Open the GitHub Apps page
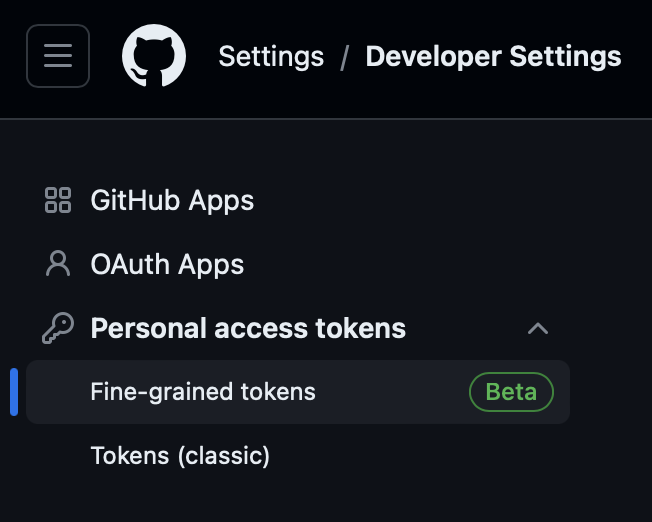The width and height of the screenshot is (652, 522). [172, 200]
